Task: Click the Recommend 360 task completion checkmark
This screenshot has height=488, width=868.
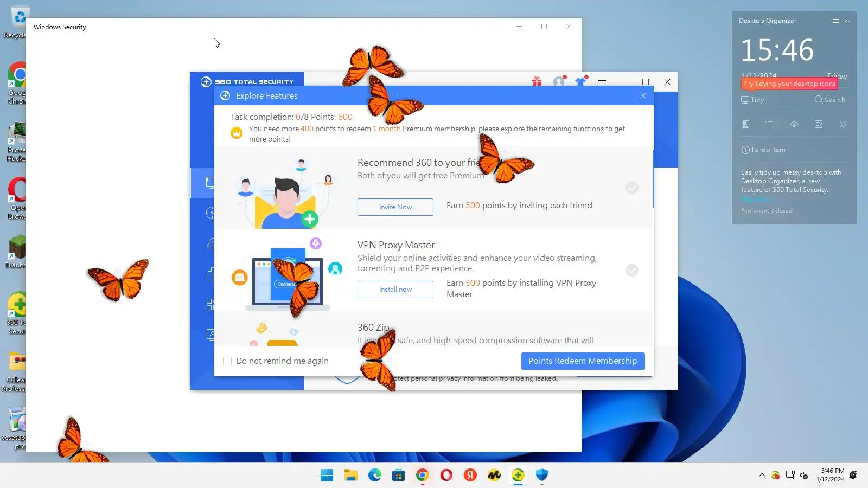Action: coord(632,188)
